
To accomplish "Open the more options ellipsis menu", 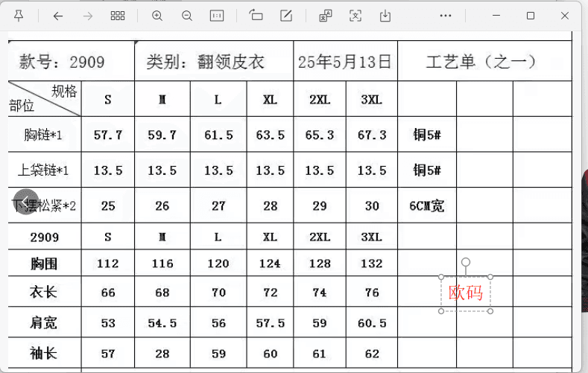I will point(446,16).
